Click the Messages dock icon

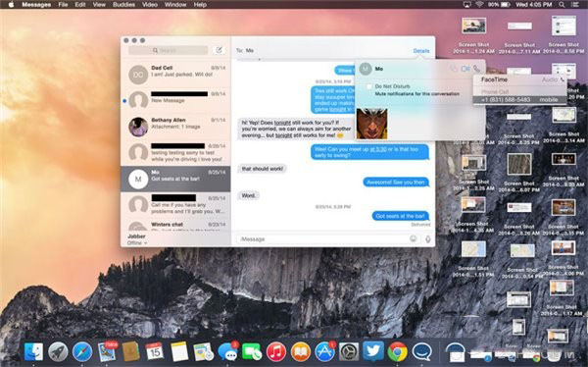pos(227,351)
